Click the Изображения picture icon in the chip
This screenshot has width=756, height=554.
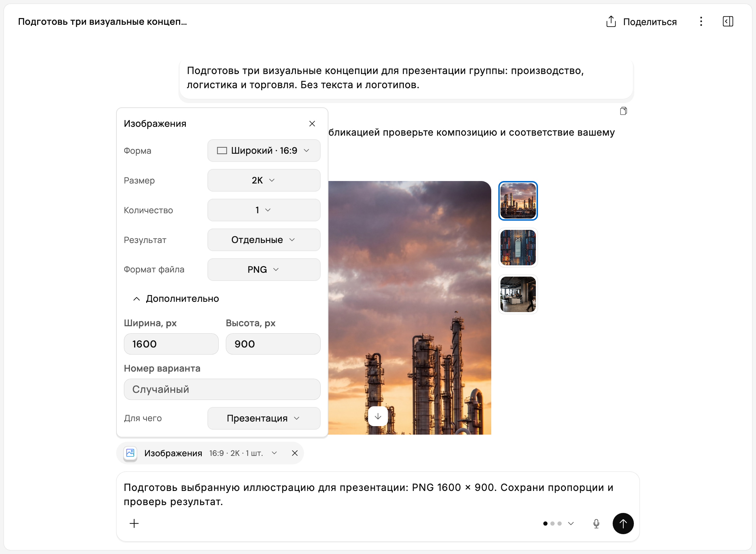pos(130,453)
